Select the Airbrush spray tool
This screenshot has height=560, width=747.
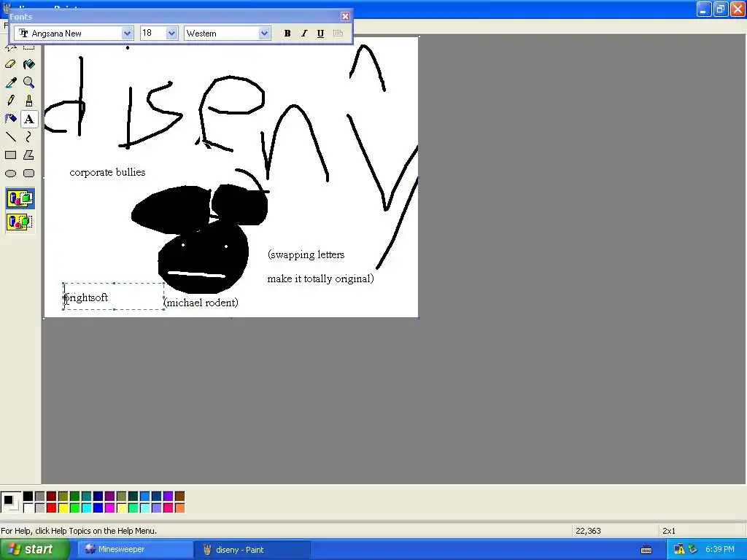(10, 119)
